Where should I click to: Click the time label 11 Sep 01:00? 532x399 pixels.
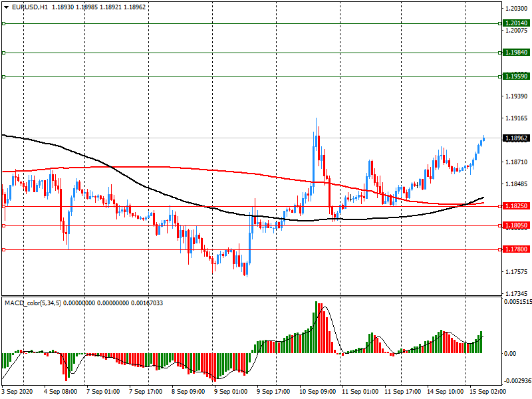click(360, 392)
